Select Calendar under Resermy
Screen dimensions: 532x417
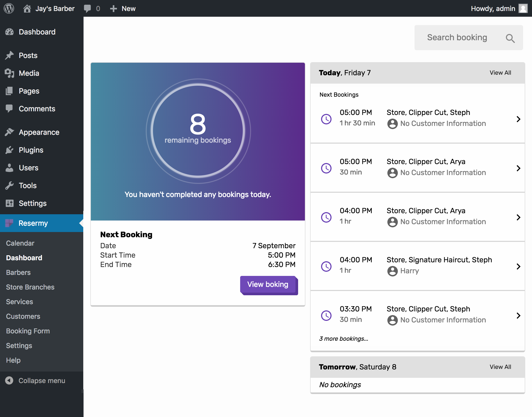pyautogui.click(x=20, y=243)
